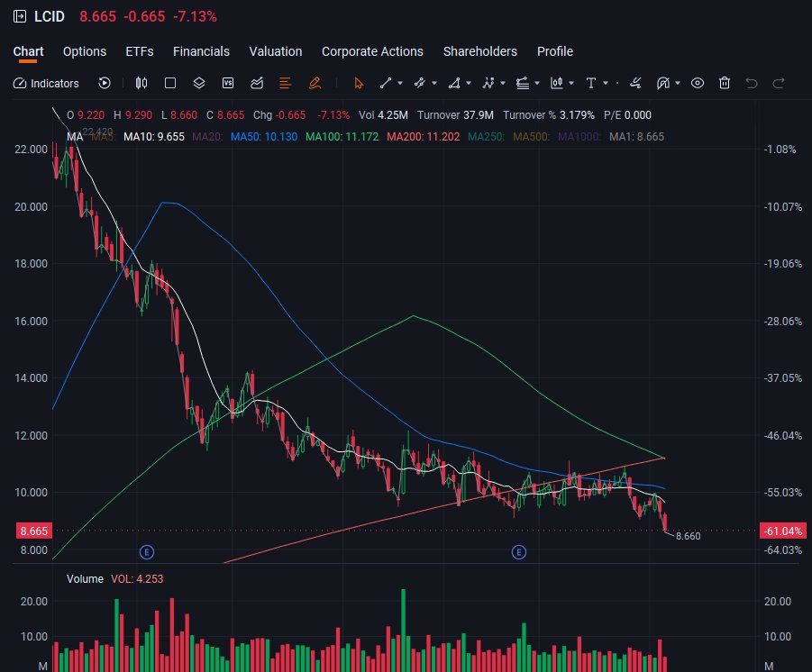Select the orange cursor pointer tool

[x=359, y=83]
